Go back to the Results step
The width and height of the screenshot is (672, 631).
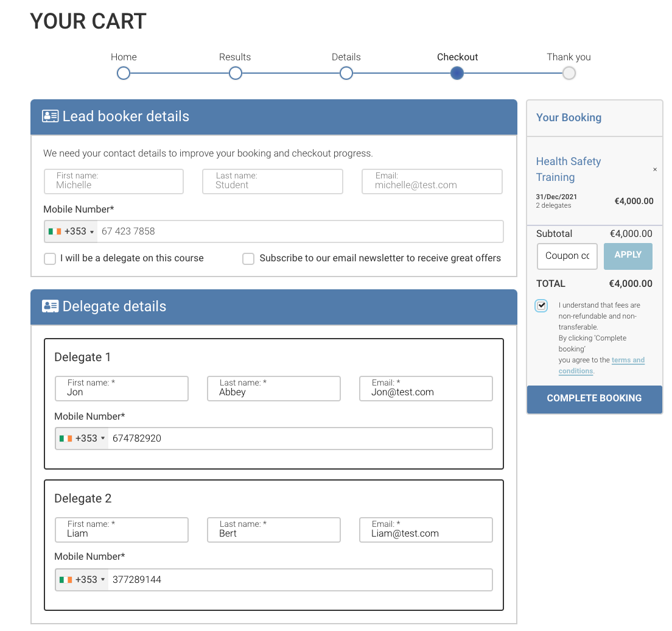click(235, 74)
